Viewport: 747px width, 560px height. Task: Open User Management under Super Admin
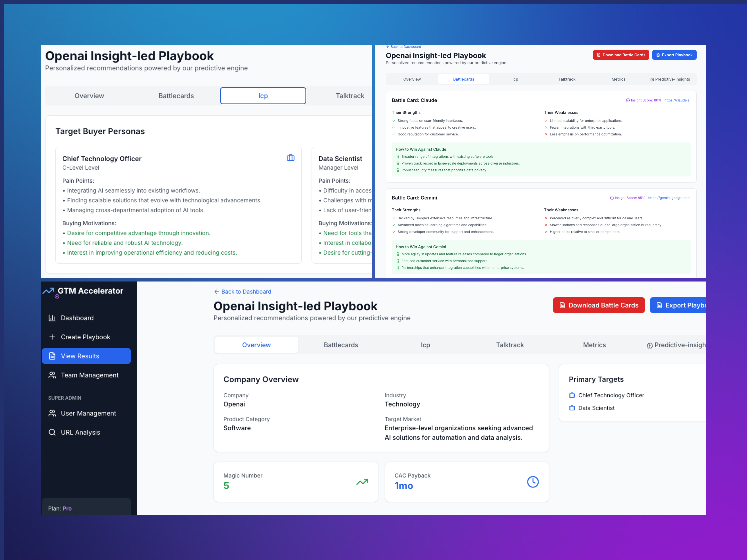(x=86, y=413)
